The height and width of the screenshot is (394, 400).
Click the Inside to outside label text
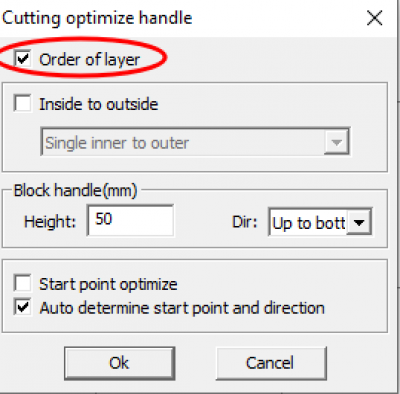[99, 104]
